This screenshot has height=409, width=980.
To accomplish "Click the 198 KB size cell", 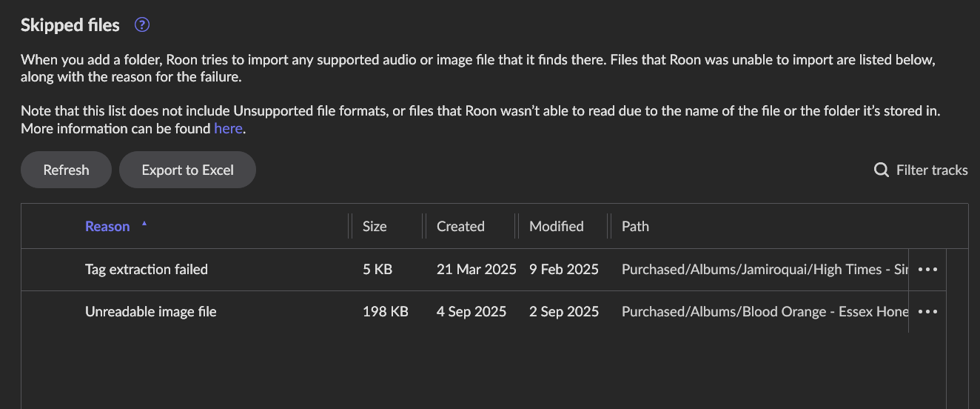I will 386,312.
